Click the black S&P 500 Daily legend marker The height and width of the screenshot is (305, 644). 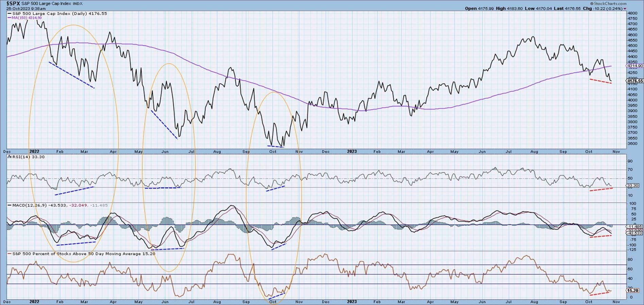pos(10,14)
